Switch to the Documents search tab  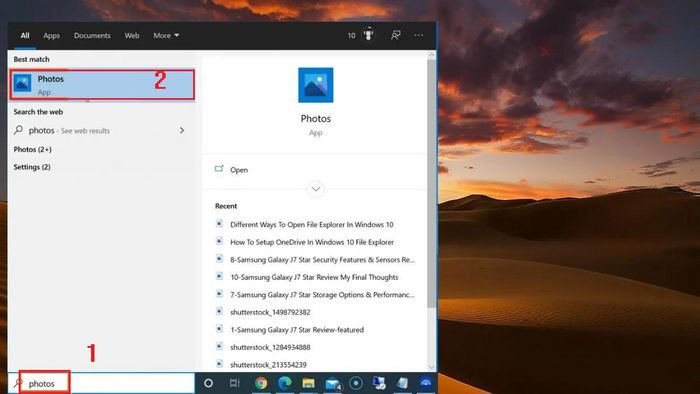click(92, 35)
